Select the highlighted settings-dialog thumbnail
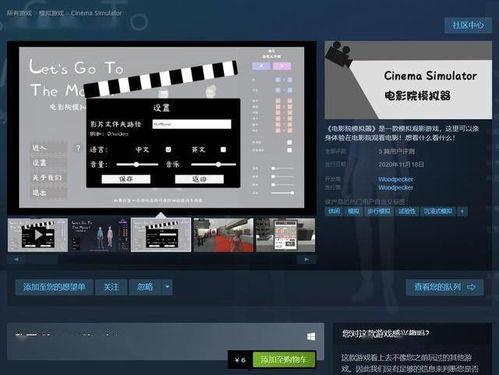This screenshot has height=375, width=499. click(161, 235)
